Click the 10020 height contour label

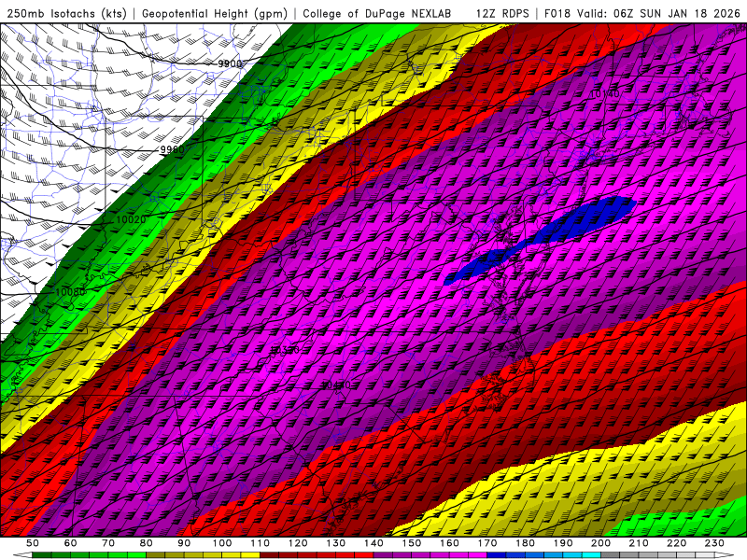[x=131, y=219]
